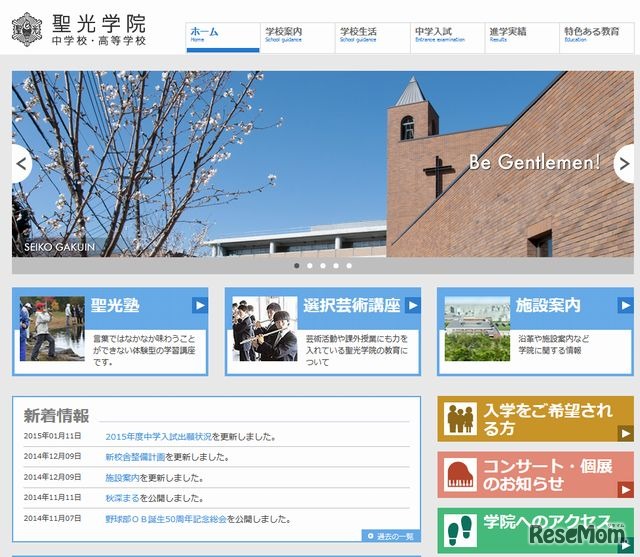Viewport: 640px width, 557px height.
Task: Open the 進学実績 navigation tab
Action: pyautogui.click(x=522, y=36)
